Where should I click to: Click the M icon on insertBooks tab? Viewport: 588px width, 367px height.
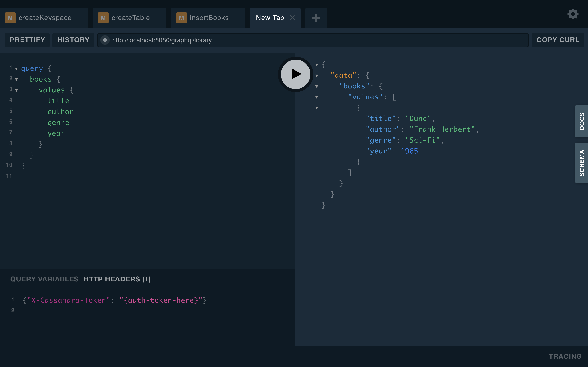pyautogui.click(x=181, y=18)
